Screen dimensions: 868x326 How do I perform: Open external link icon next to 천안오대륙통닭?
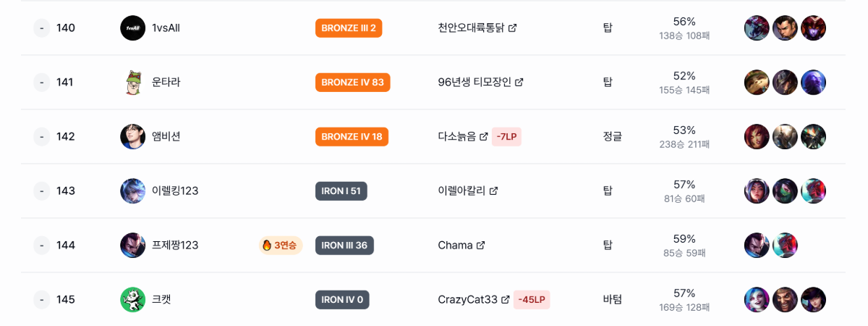click(x=513, y=28)
